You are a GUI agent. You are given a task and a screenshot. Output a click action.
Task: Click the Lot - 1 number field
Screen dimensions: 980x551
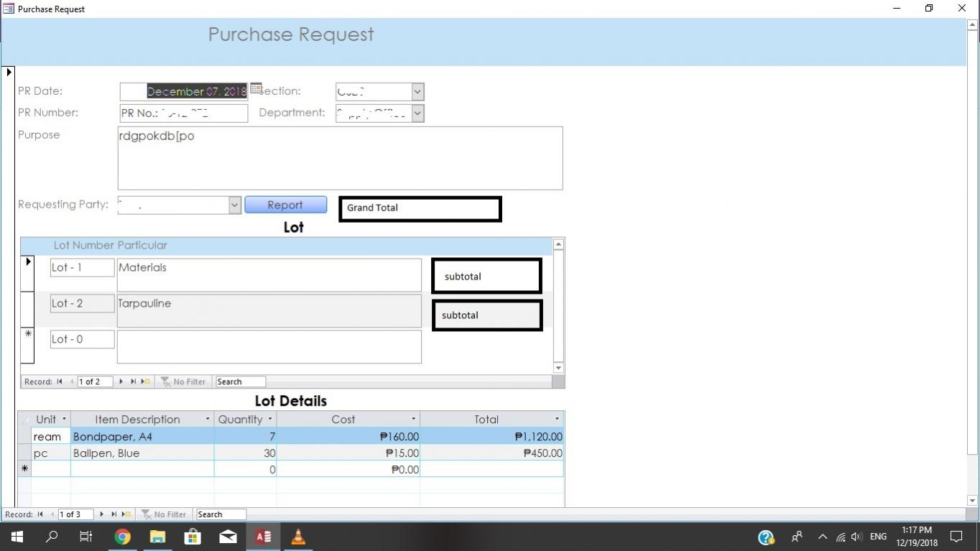tap(82, 267)
